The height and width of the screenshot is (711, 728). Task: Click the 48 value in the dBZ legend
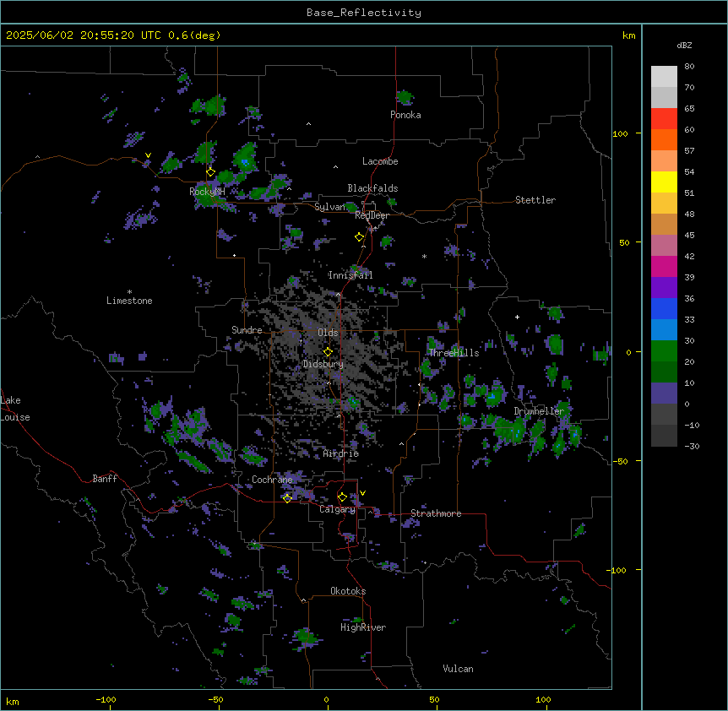pos(689,214)
